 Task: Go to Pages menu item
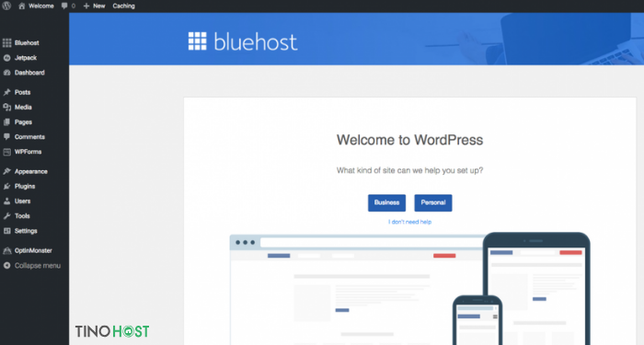(x=23, y=122)
